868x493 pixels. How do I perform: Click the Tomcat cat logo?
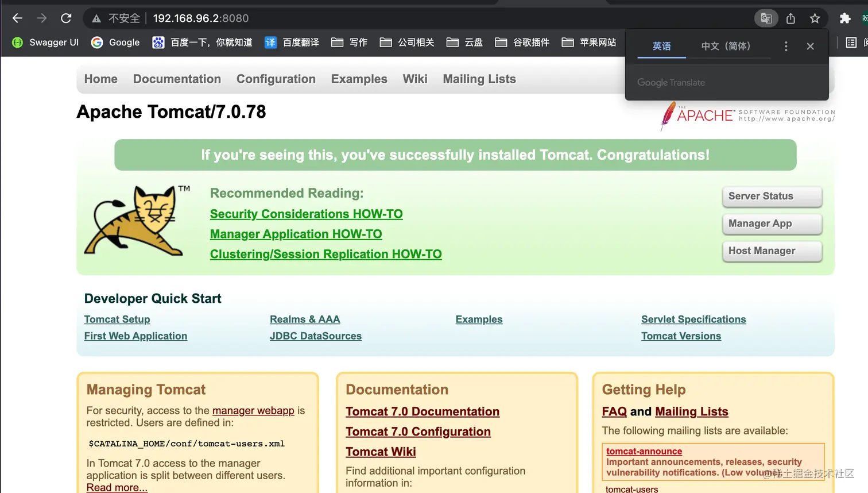coord(137,221)
